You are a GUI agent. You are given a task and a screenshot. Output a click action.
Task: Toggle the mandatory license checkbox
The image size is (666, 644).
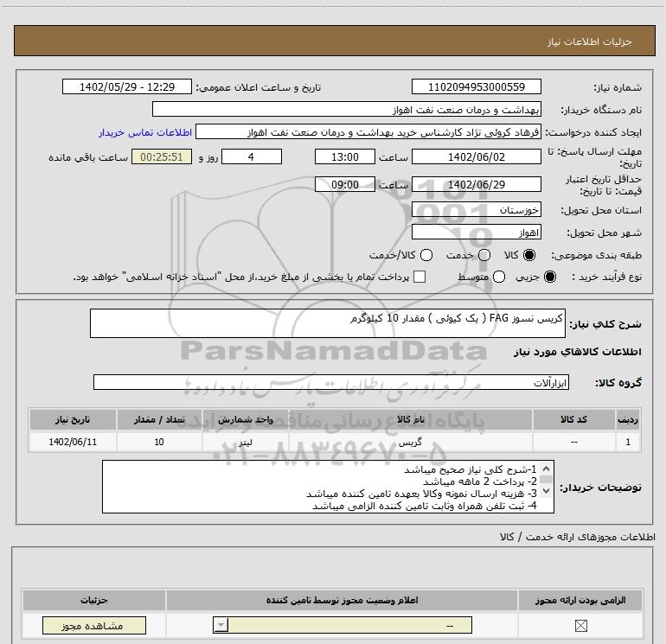click(x=580, y=625)
